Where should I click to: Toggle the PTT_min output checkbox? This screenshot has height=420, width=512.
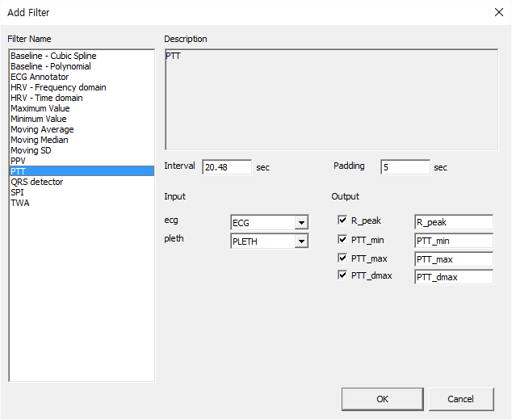pyautogui.click(x=342, y=239)
